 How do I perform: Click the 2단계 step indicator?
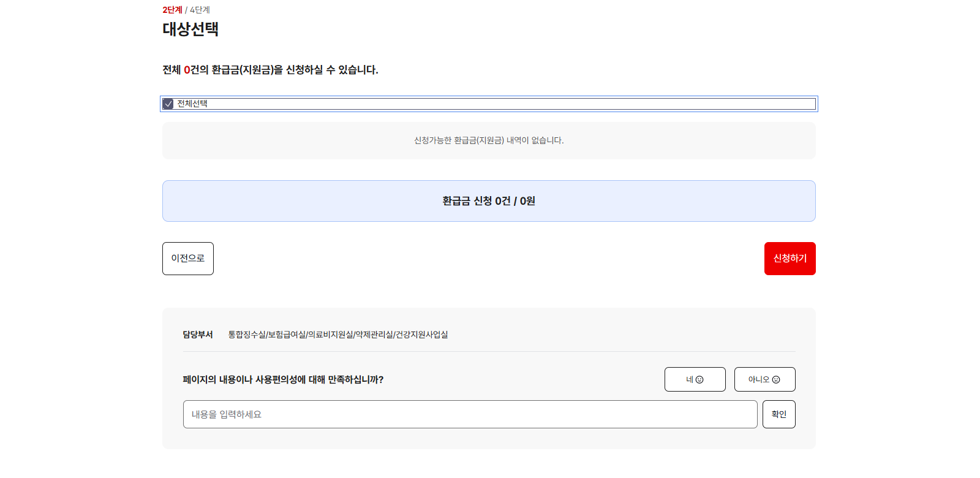(173, 10)
